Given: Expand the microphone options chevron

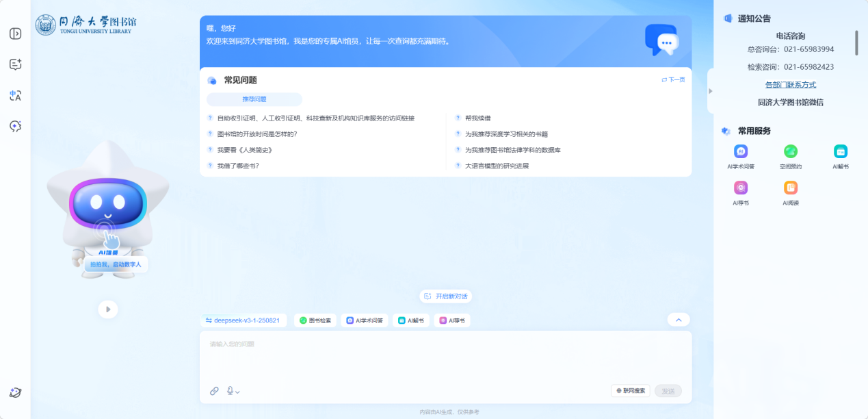Looking at the screenshot, I should point(238,392).
